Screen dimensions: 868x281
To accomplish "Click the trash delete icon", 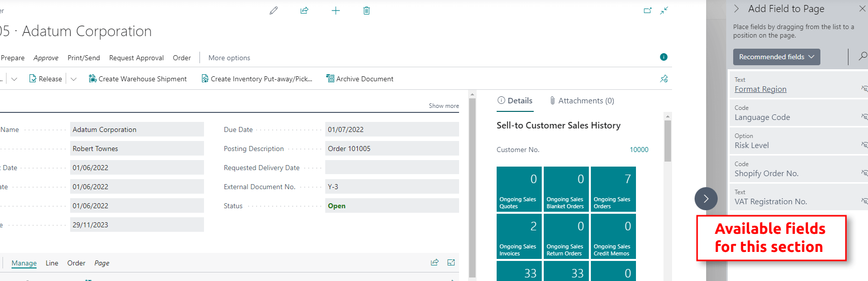I will pyautogui.click(x=366, y=11).
